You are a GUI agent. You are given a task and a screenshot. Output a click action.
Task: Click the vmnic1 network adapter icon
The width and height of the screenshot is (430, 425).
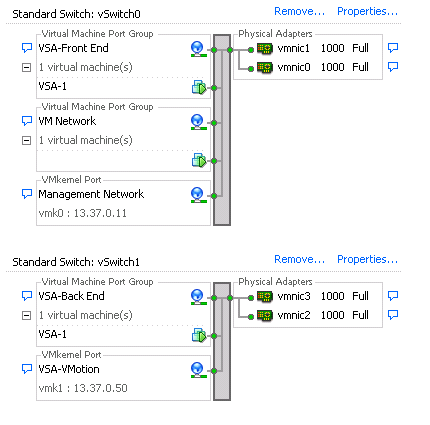point(265,49)
